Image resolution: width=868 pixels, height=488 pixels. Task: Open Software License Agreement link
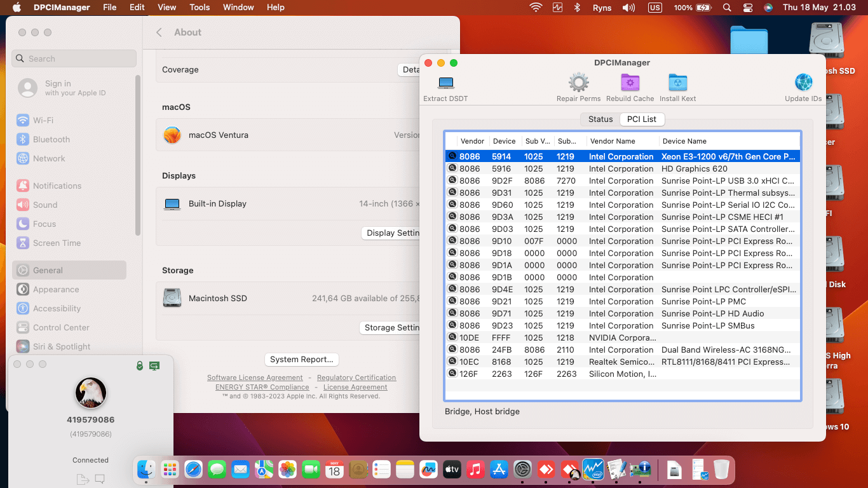[x=255, y=377]
